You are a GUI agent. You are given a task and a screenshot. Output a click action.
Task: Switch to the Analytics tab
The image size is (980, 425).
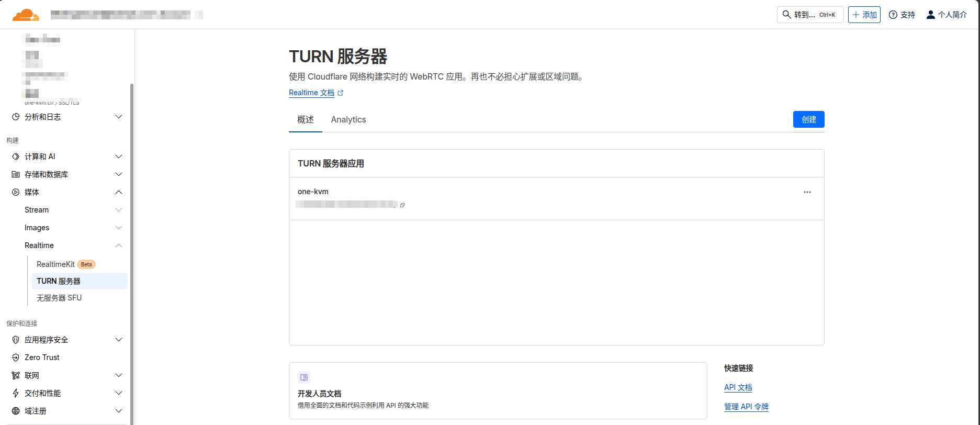[348, 120]
